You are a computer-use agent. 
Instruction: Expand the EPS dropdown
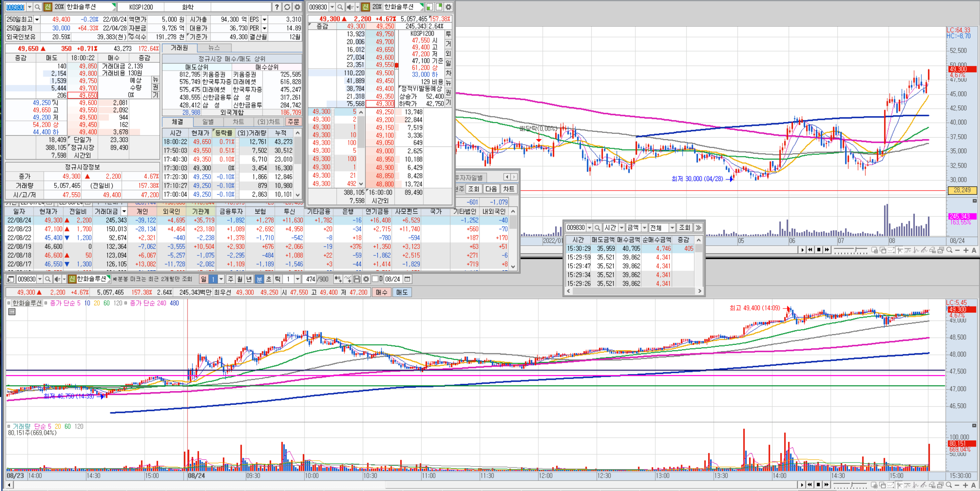pyautogui.click(x=264, y=19)
